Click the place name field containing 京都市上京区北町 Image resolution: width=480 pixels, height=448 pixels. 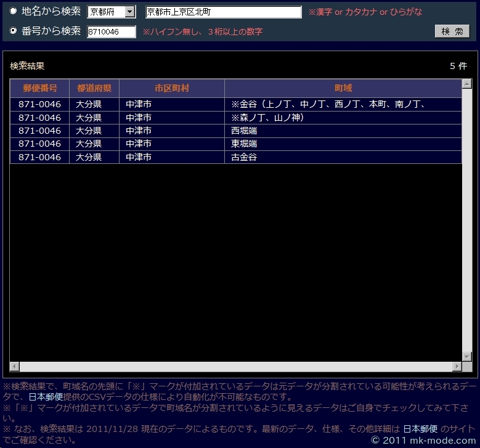[x=223, y=12]
